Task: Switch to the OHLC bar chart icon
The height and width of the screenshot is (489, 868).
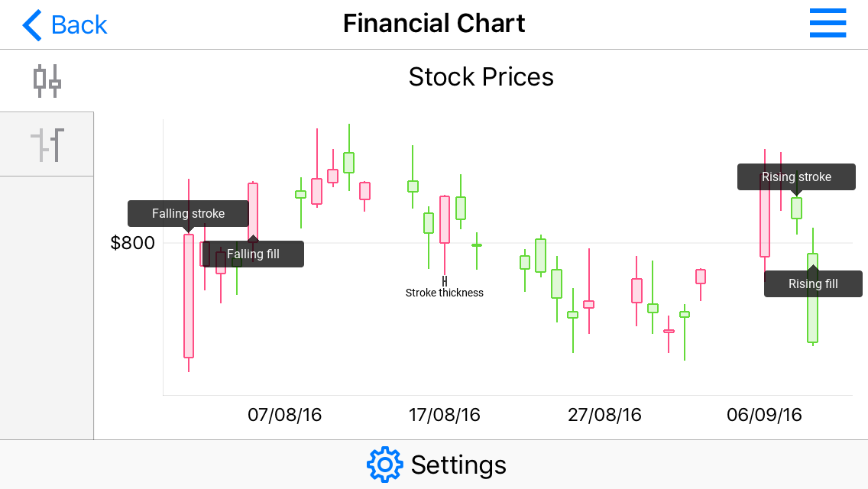Action: [x=47, y=144]
